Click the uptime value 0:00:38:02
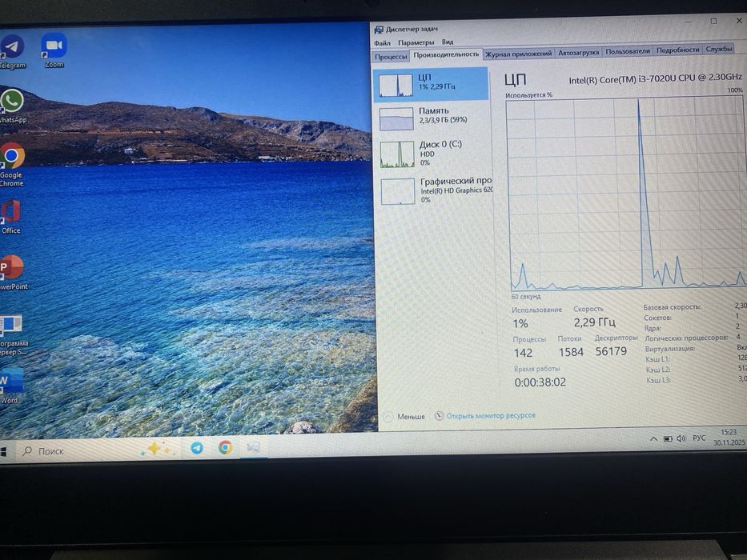This screenshot has height=560, width=747. click(540, 382)
